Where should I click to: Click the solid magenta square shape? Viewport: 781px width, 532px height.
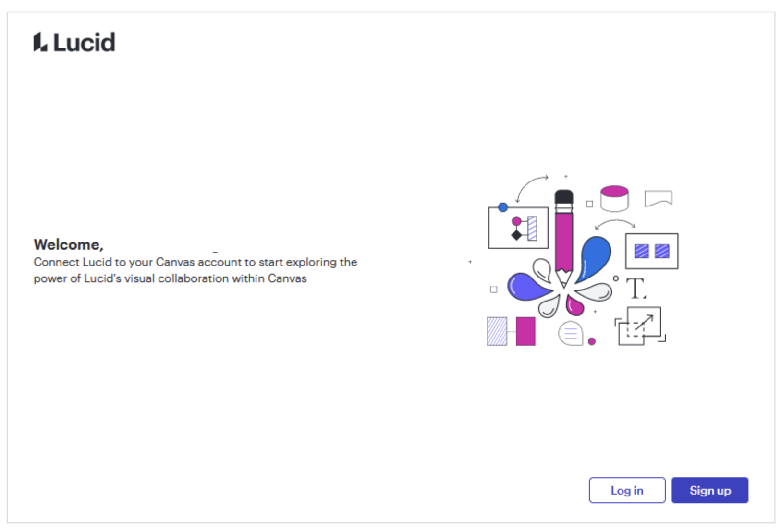click(x=525, y=331)
